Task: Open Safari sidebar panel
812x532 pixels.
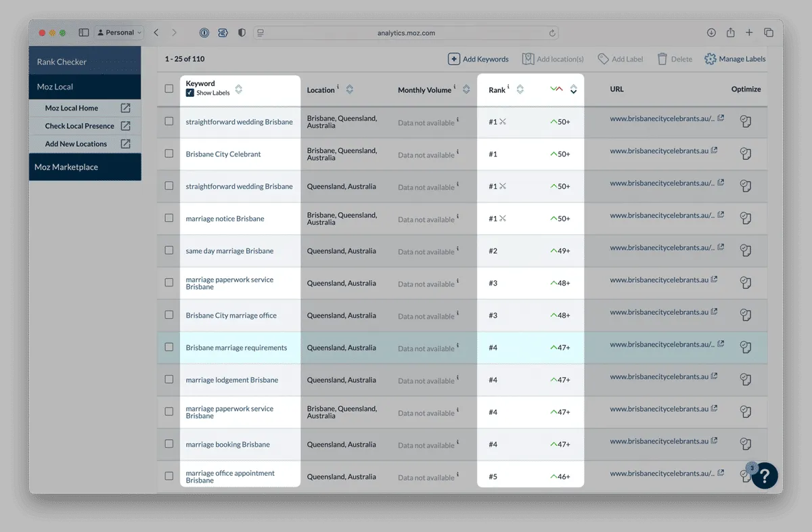Action: coord(84,32)
